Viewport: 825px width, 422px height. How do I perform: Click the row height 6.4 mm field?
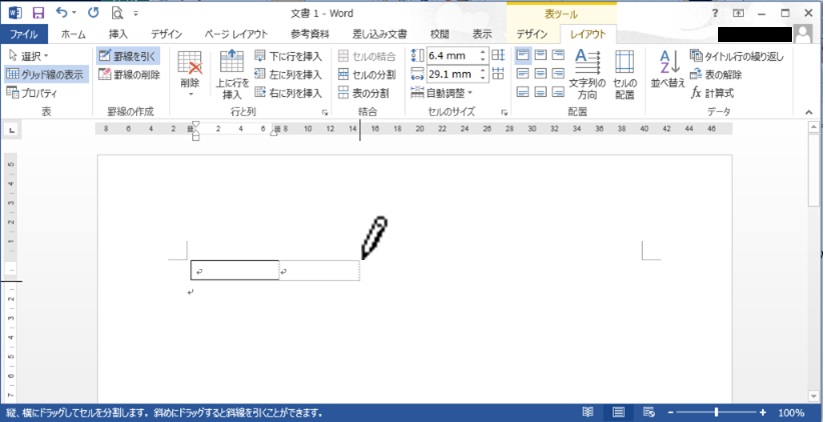pos(452,56)
